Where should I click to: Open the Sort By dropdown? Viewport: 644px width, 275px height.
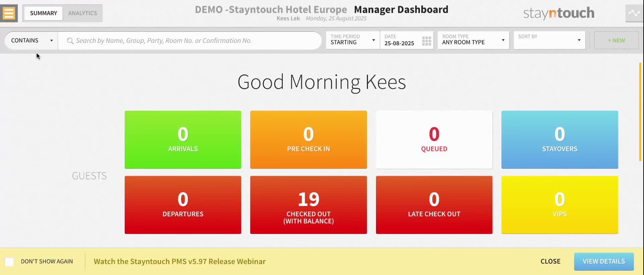click(549, 40)
